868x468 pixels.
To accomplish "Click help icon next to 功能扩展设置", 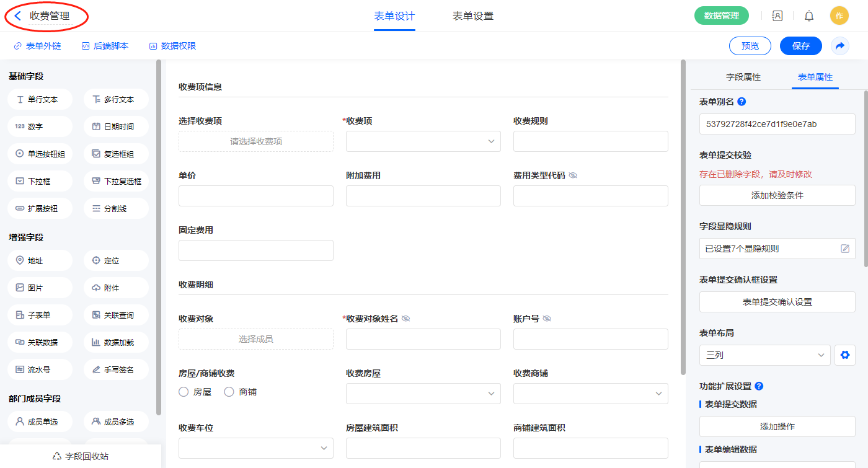I will point(759,386).
